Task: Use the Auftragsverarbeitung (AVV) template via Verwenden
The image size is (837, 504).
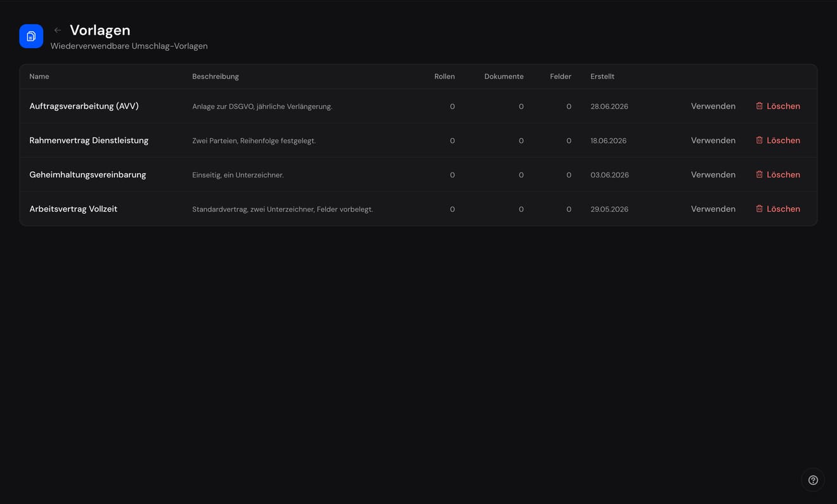Action: 713,106
